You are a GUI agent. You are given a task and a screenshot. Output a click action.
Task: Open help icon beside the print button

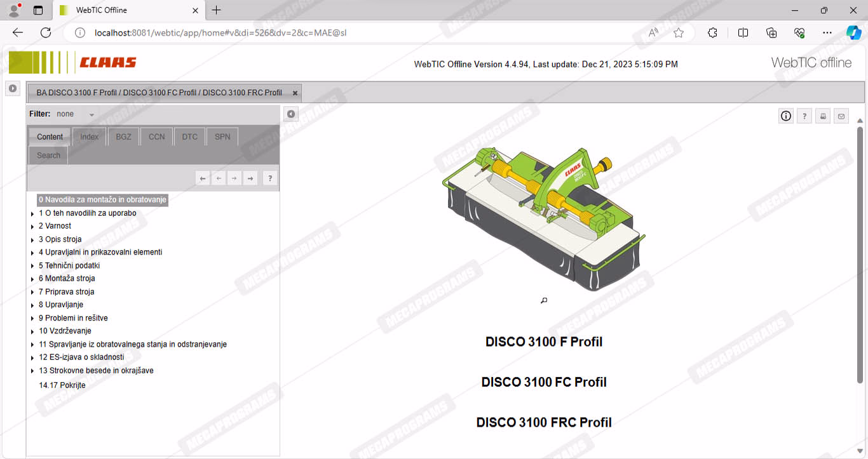804,116
